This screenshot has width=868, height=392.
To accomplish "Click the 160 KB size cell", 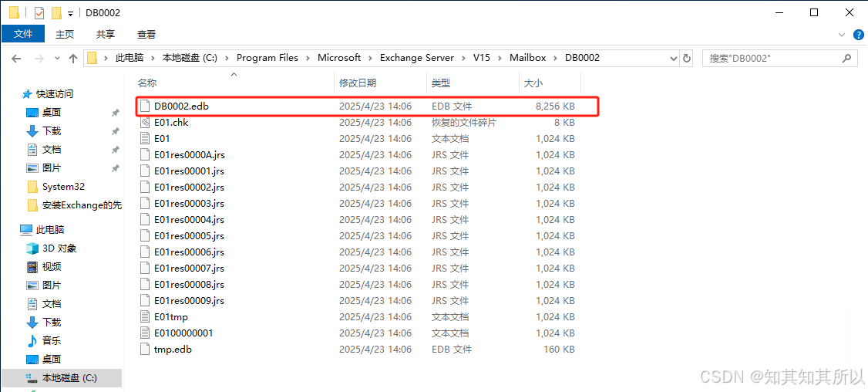I will pyautogui.click(x=560, y=350).
